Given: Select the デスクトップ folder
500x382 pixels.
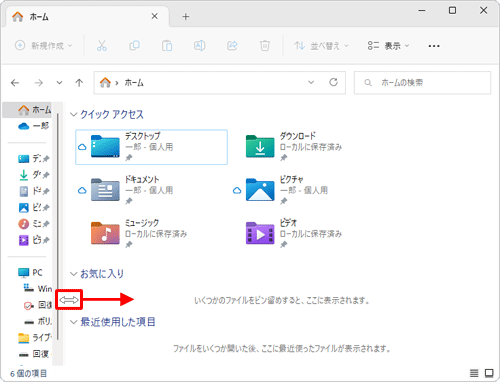Looking at the screenshot, I should [152, 147].
